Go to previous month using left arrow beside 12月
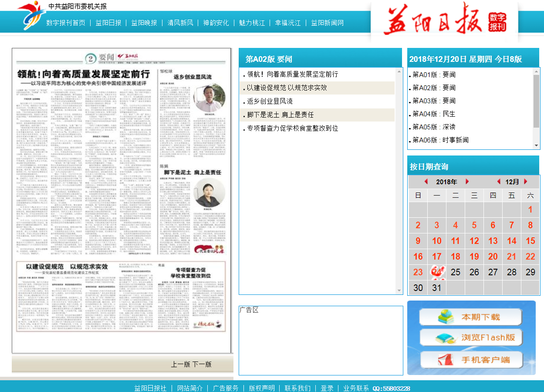 499,182
